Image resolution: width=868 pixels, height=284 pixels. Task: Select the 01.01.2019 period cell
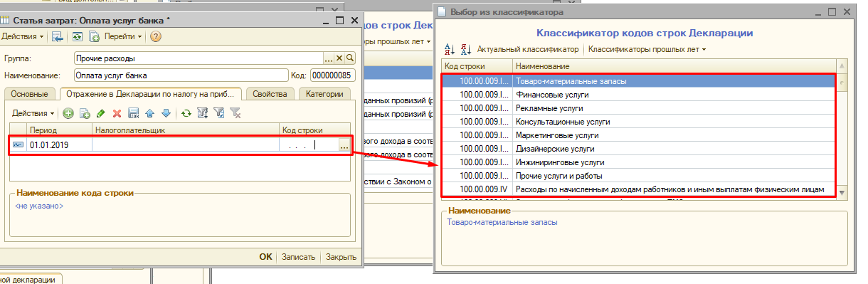point(60,145)
